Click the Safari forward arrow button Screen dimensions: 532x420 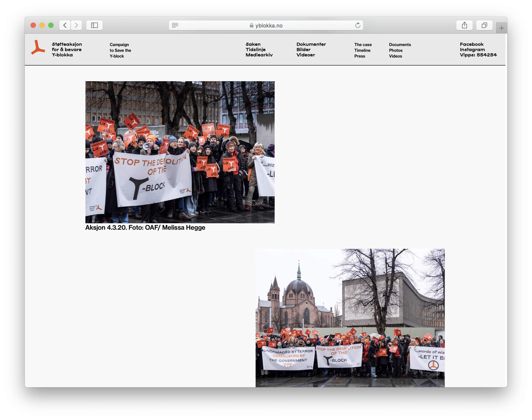pos(77,25)
